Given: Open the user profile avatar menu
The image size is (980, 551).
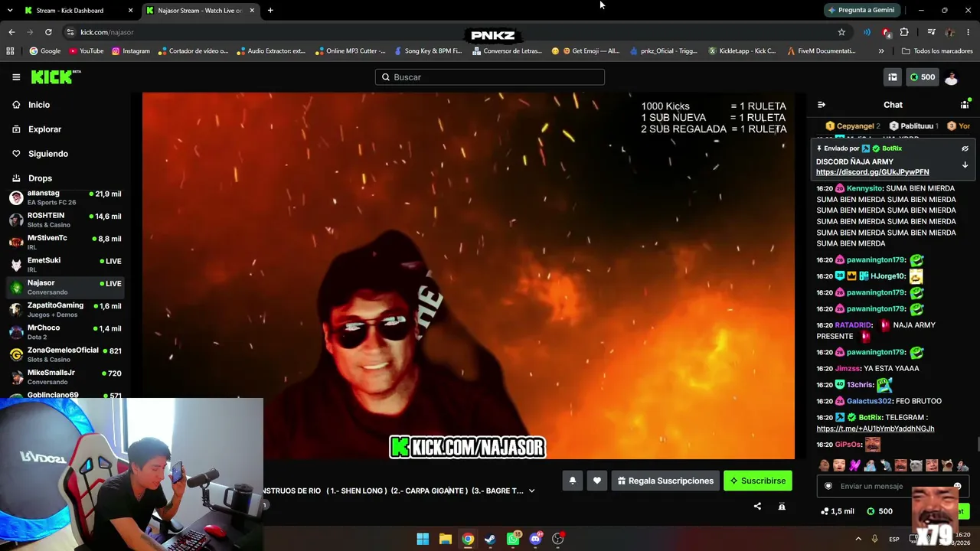Looking at the screenshot, I should (951, 77).
